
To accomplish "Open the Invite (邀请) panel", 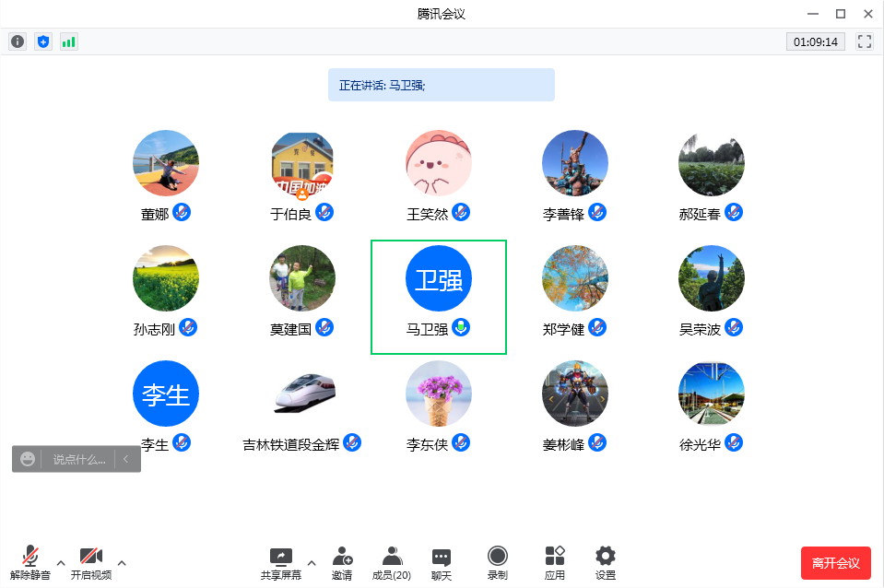I will click(x=342, y=562).
